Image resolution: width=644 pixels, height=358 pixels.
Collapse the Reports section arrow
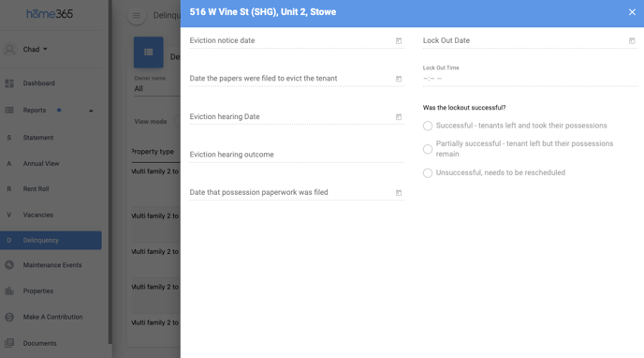click(x=91, y=111)
